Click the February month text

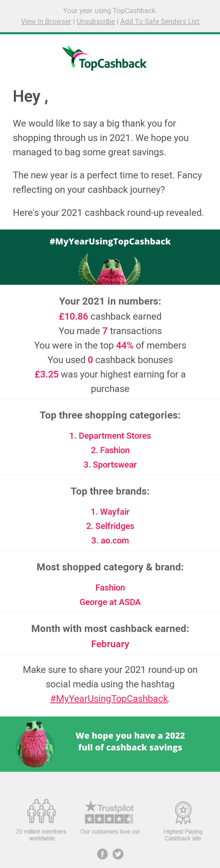click(110, 644)
